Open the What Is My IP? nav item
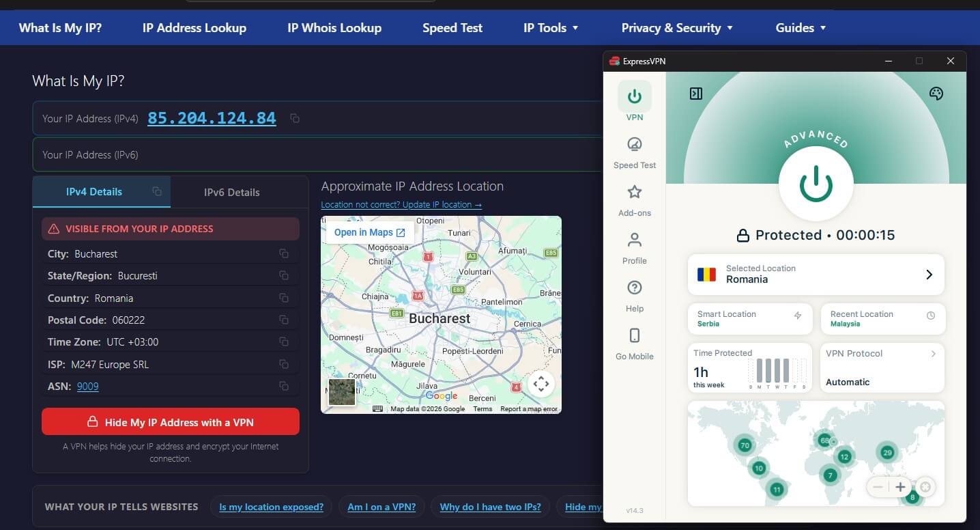This screenshot has height=530, width=980. tap(60, 28)
